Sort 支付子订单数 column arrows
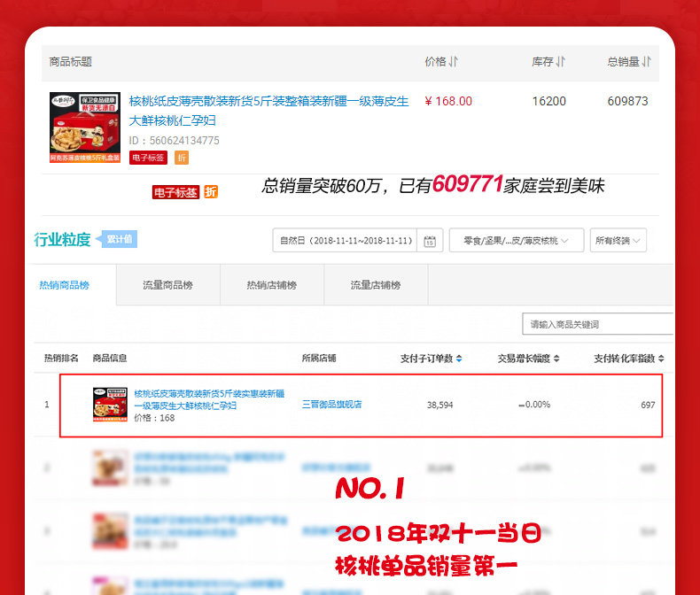Screen dimensions: 700x595 click(459, 359)
